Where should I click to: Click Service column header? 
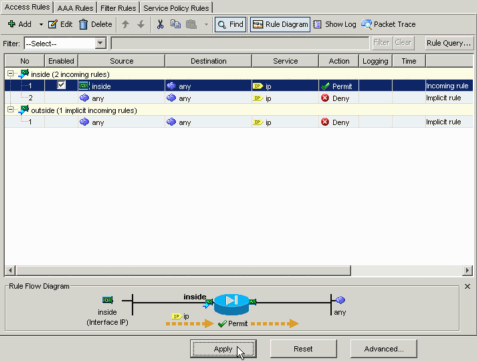285,61
